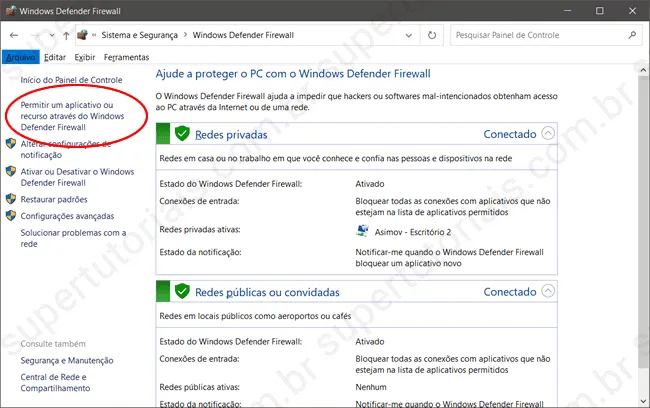
Task: Collapse the Redes públicas section chevron
Action: coord(548,291)
